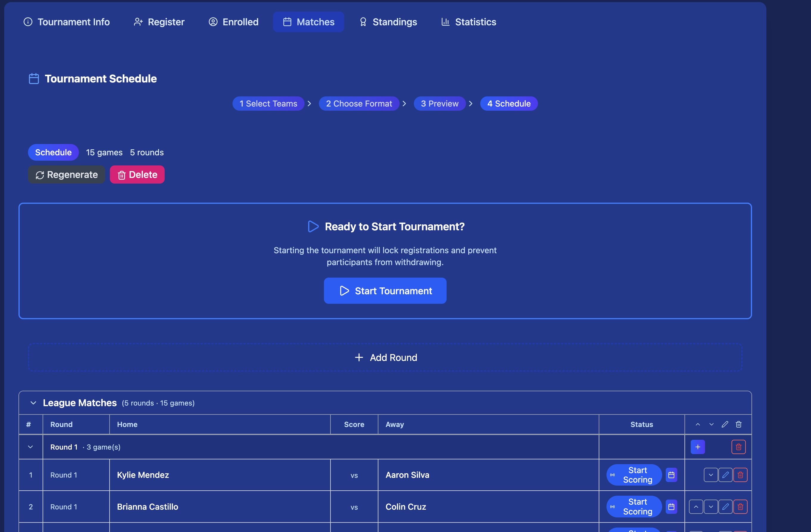Go to step 2 Choose Format
Screen dimensions: 811x532
[359, 104]
